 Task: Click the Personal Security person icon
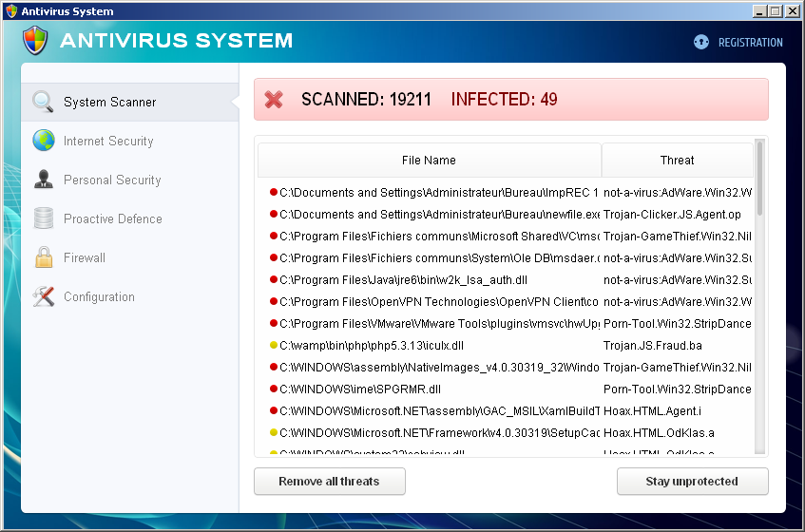[x=44, y=180]
